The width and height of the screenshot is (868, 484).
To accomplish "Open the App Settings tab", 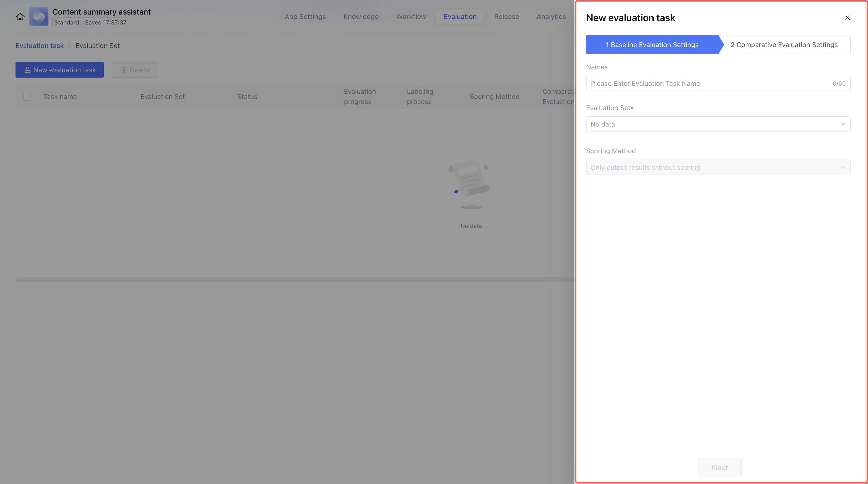I will (305, 16).
